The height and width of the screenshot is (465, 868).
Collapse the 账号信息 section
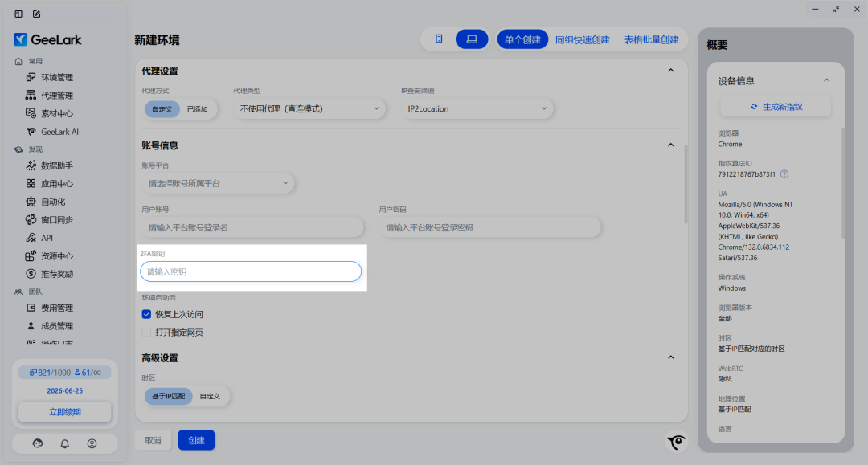pos(670,145)
